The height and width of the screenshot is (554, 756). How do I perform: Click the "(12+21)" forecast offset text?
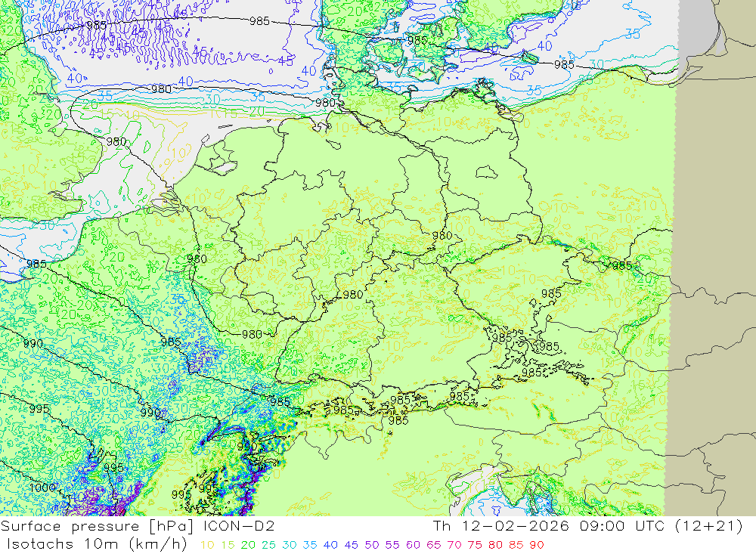[x=708, y=526]
